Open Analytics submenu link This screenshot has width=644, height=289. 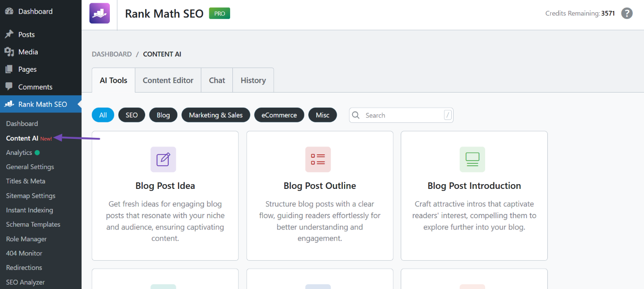(19, 153)
